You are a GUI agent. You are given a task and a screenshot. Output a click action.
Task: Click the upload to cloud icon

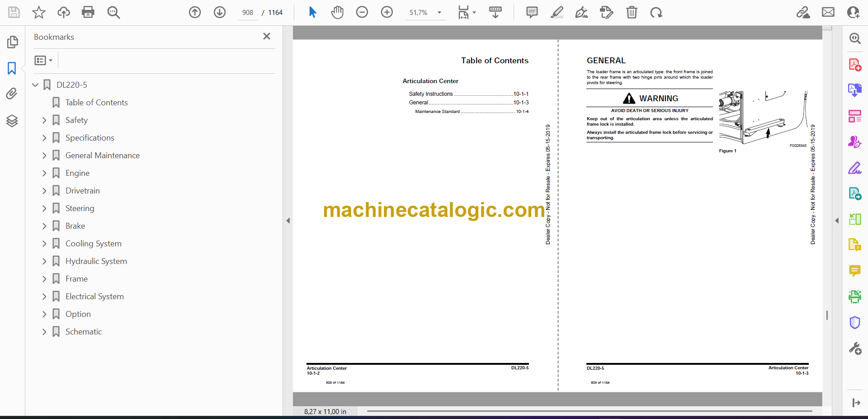pos(64,12)
